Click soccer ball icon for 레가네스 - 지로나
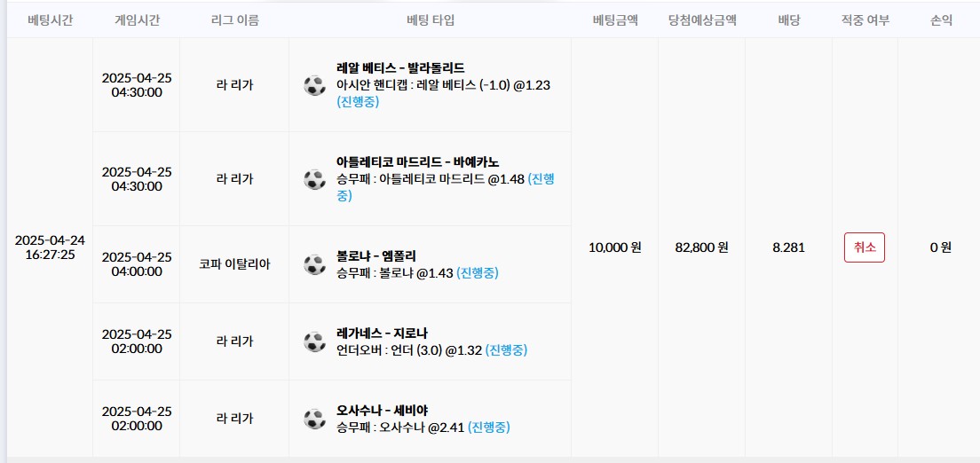The height and width of the screenshot is (463, 980). [314, 341]
